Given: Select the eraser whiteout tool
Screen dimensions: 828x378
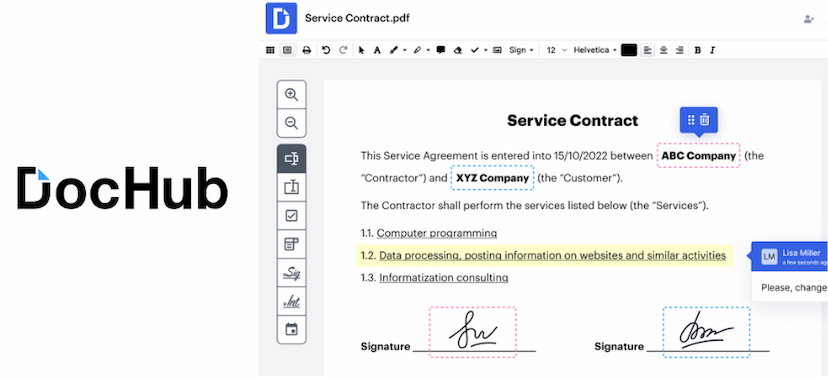Looking at the screenshot, I should 458,50.
